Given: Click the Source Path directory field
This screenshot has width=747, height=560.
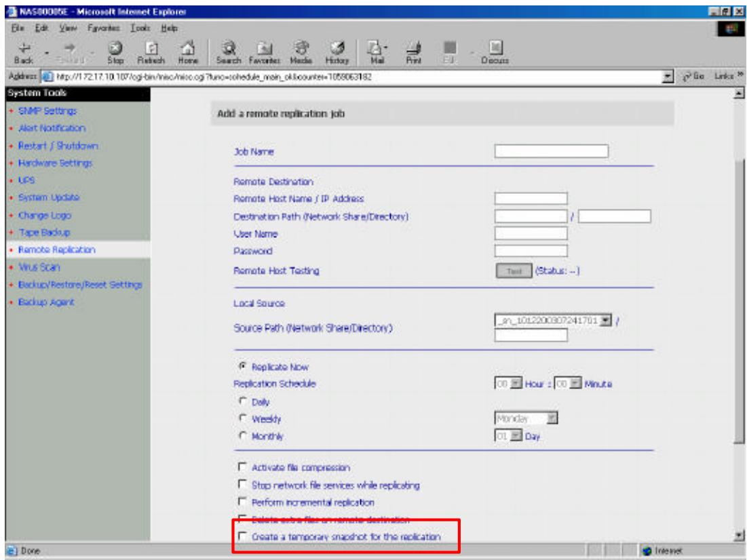Looking at the screenshot, I should pos(531,335).
